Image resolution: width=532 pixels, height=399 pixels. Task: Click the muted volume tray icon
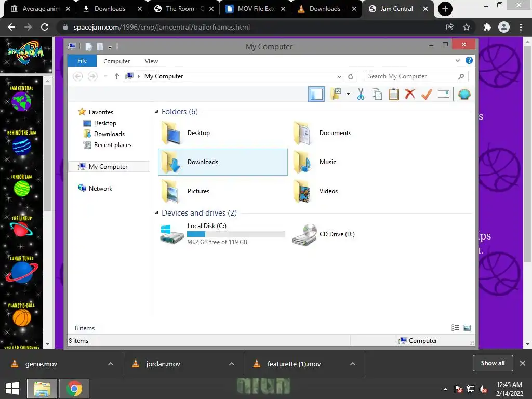click(x=483, y=389)
